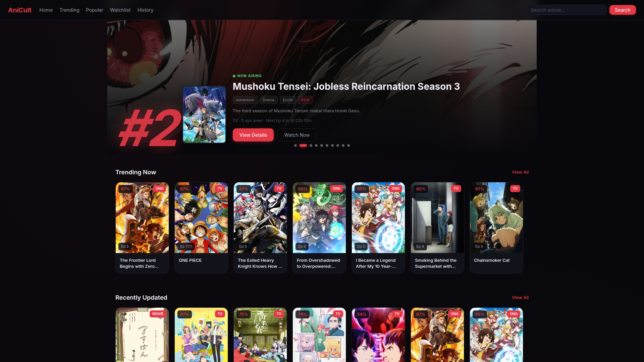Focus the Search anime input field
This screenshot has width=644, height=362.
point(566,10)
